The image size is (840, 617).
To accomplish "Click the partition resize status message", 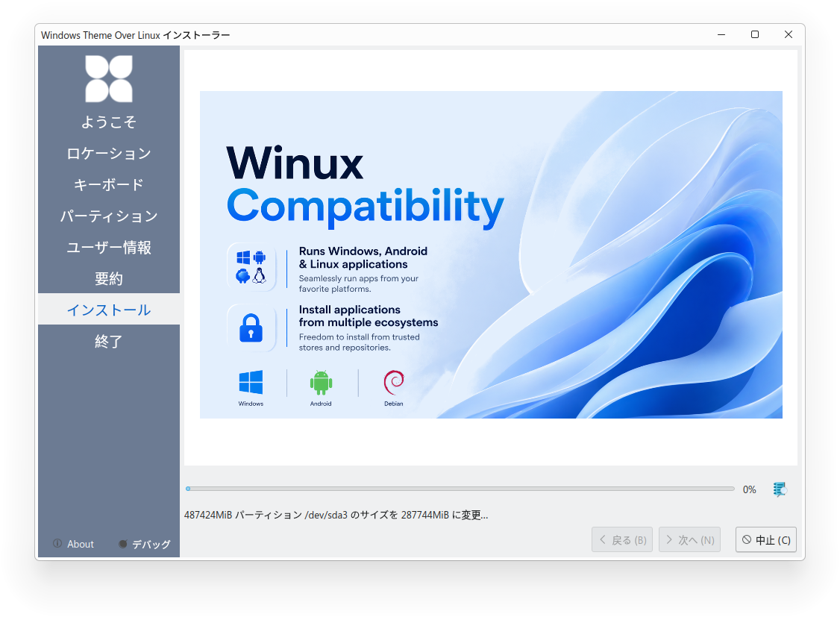I will coord(336,516).
